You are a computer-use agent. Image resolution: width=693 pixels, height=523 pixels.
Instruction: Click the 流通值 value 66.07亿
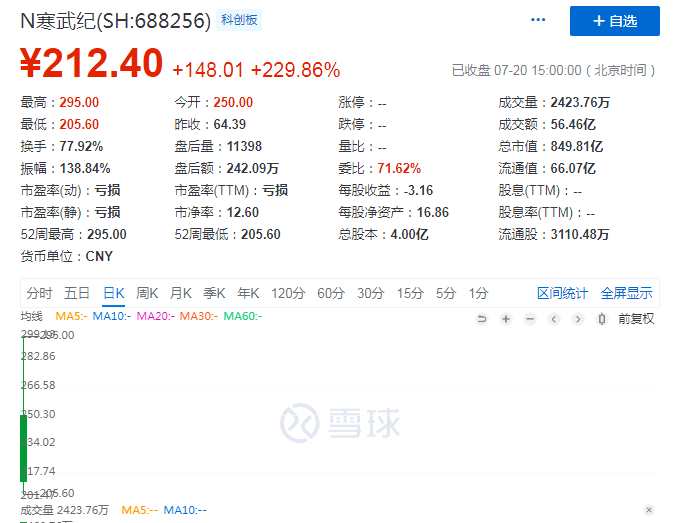[573, 168]
